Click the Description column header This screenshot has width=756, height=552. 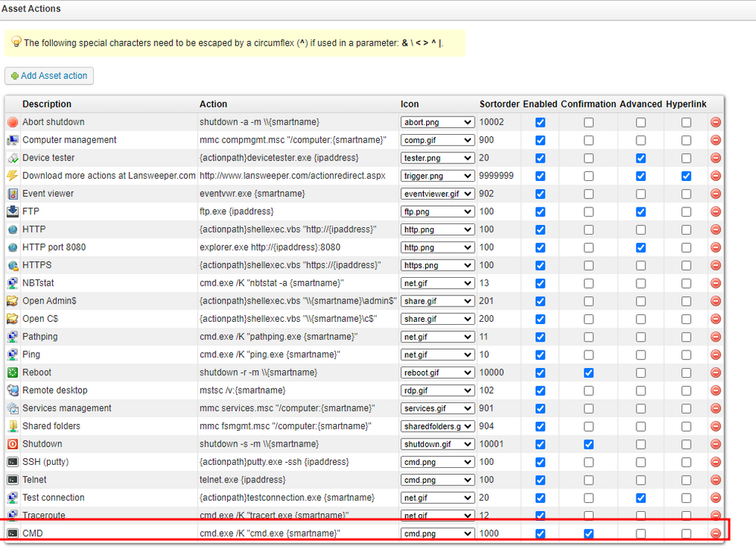coord(47,104)
